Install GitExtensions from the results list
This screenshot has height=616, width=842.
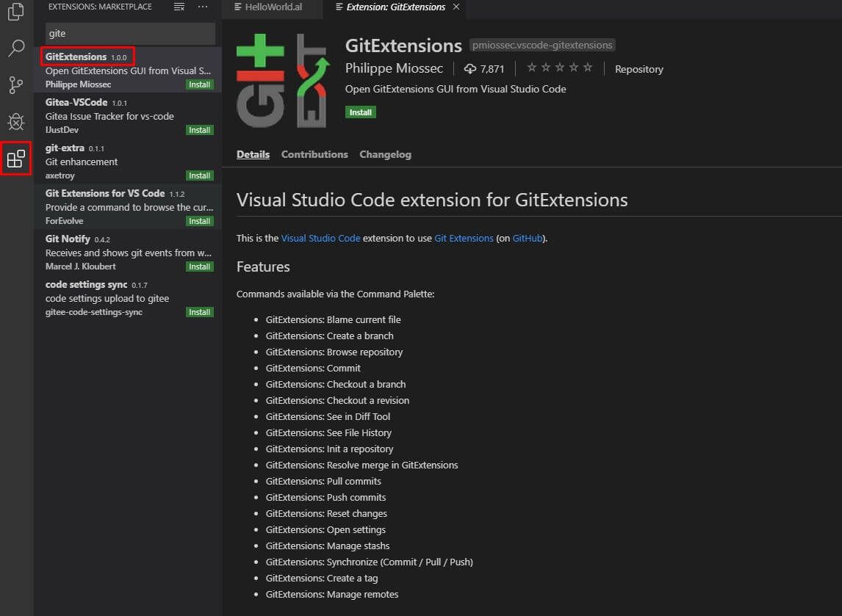click(200, 84)
